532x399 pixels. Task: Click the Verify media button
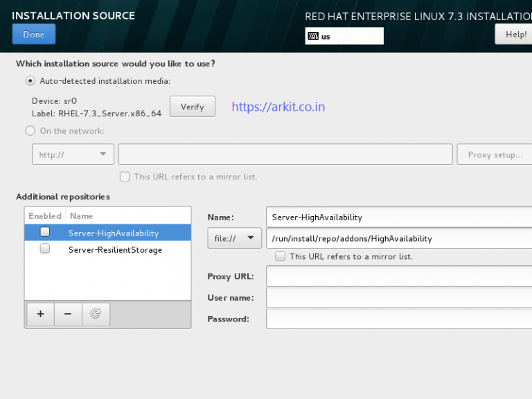pos(193,107)
